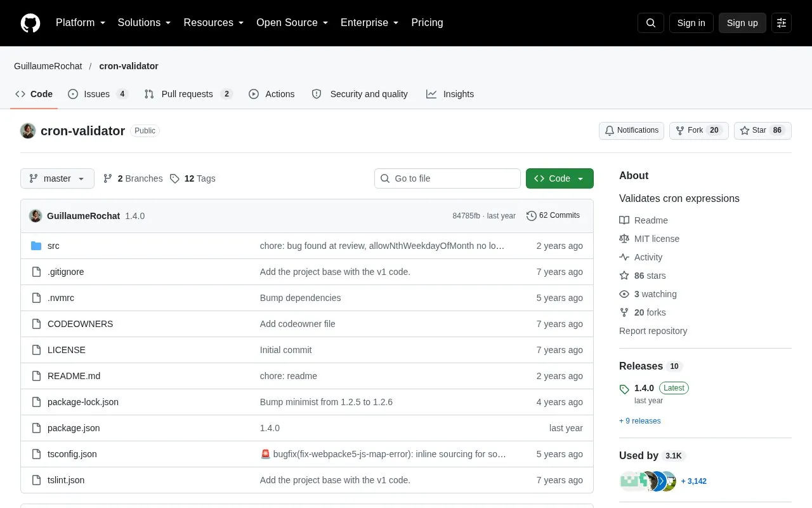Image resolution: width=812 pixels, height=508 pixels.
Task: Open the tsconfig.json file
Action: tap(72, 454)
